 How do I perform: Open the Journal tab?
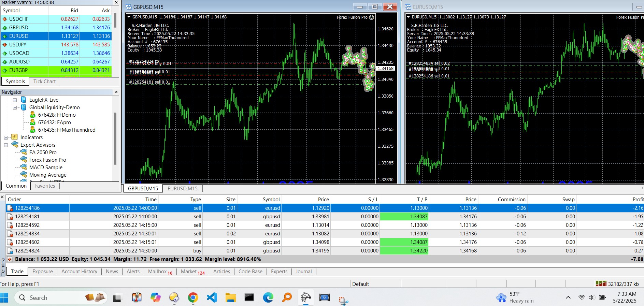pyautogui.click(x=304, y=272)
